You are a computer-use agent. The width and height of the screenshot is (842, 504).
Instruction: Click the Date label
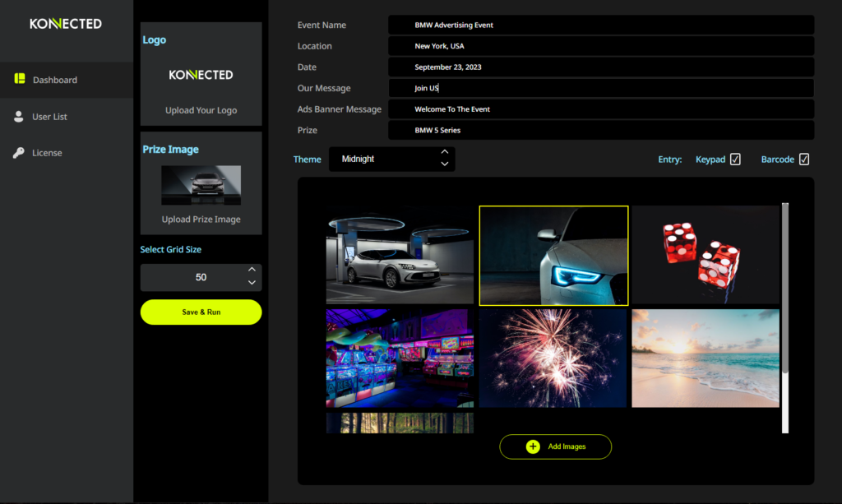coord(307,67)
